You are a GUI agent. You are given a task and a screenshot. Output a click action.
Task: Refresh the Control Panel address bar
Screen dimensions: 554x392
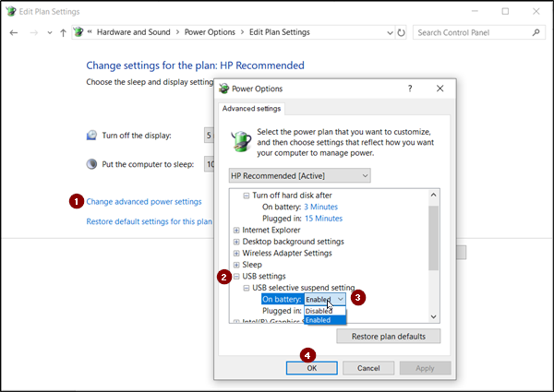point(401,33)
